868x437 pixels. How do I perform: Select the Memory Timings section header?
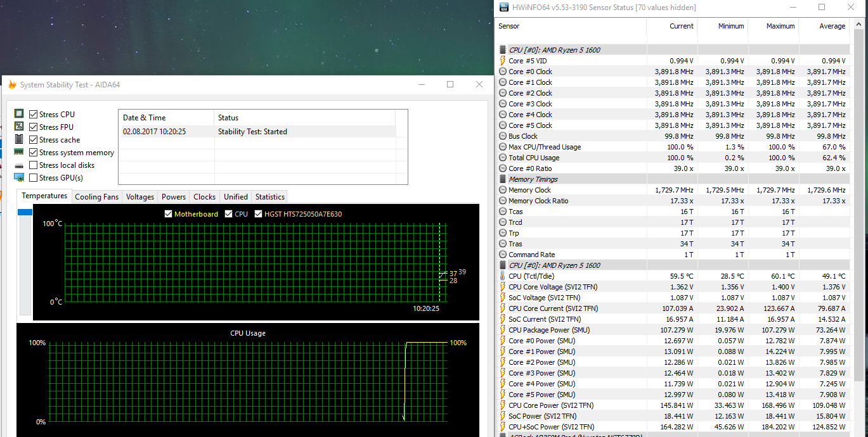(672, 179)
